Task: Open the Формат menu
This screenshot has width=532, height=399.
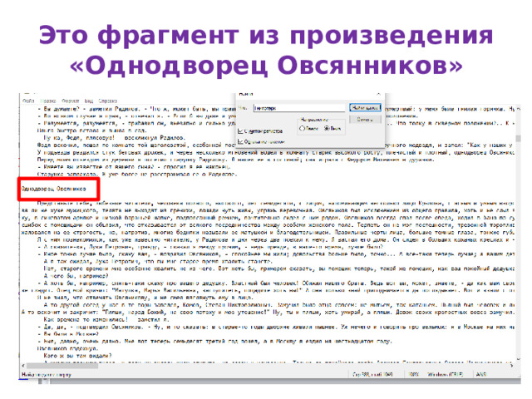Action: coord(70,101)
